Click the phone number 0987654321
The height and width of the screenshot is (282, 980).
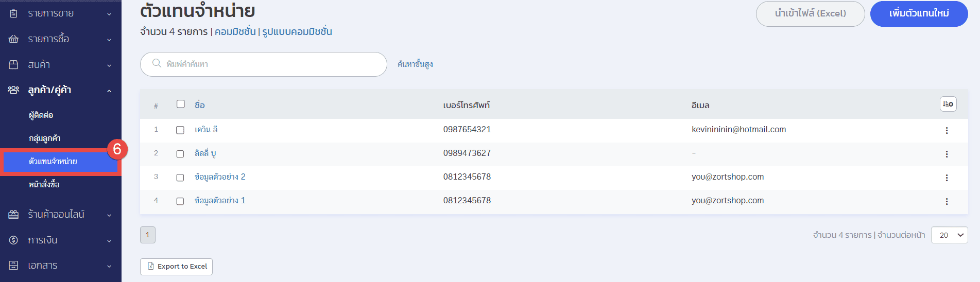[x=467, y=130]
